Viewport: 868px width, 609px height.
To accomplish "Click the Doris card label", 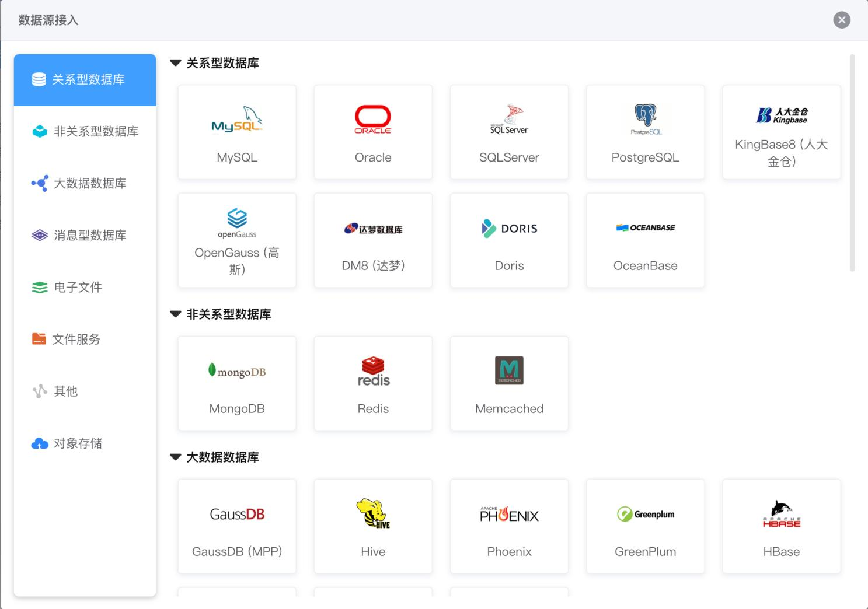I will tap(509, 266).
